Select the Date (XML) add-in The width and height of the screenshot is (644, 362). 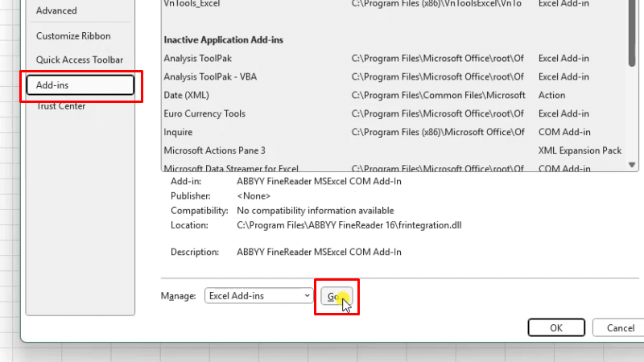point(186,95)
